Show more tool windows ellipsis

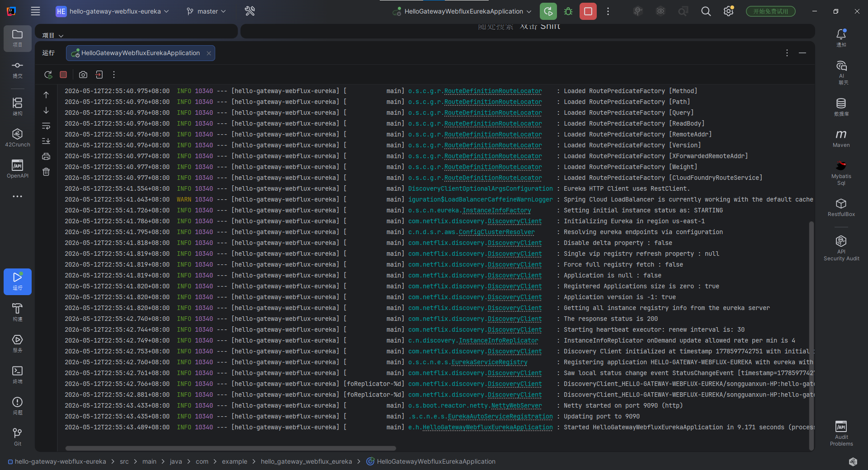[17, 197]
